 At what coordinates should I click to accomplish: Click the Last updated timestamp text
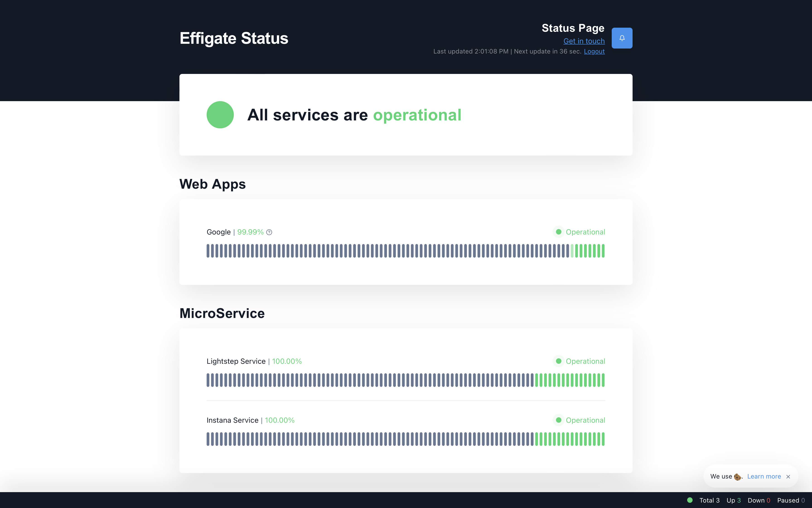tap(471, 51)
